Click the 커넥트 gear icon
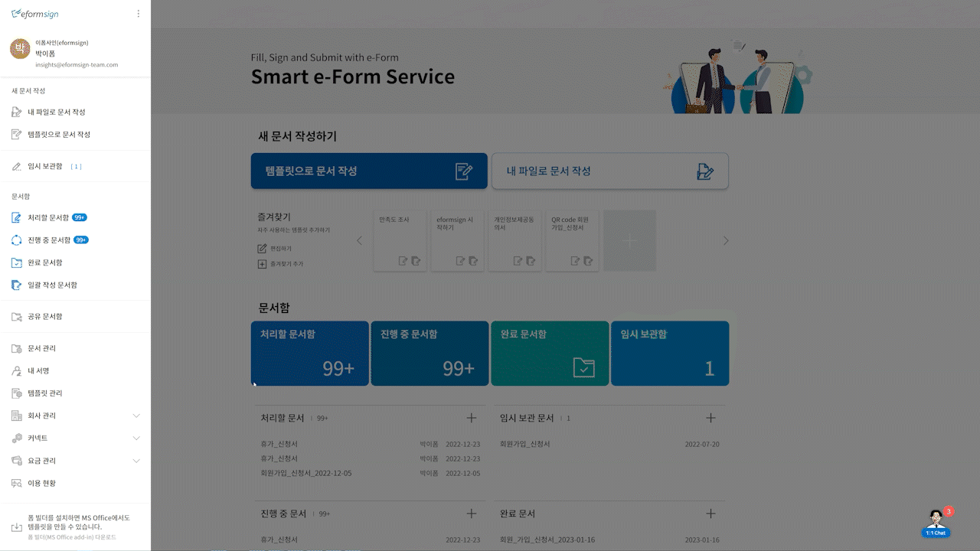This screenshot has height=551, width=980. (17, 438)
